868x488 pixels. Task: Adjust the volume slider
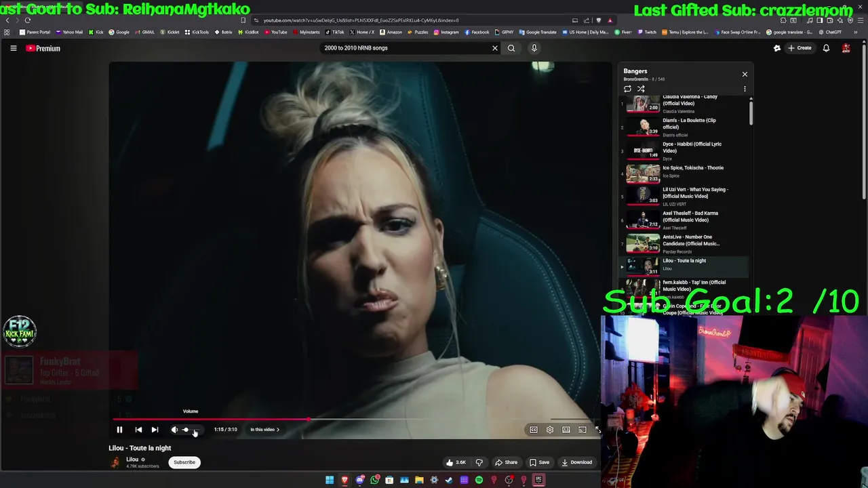coord(191,430)
